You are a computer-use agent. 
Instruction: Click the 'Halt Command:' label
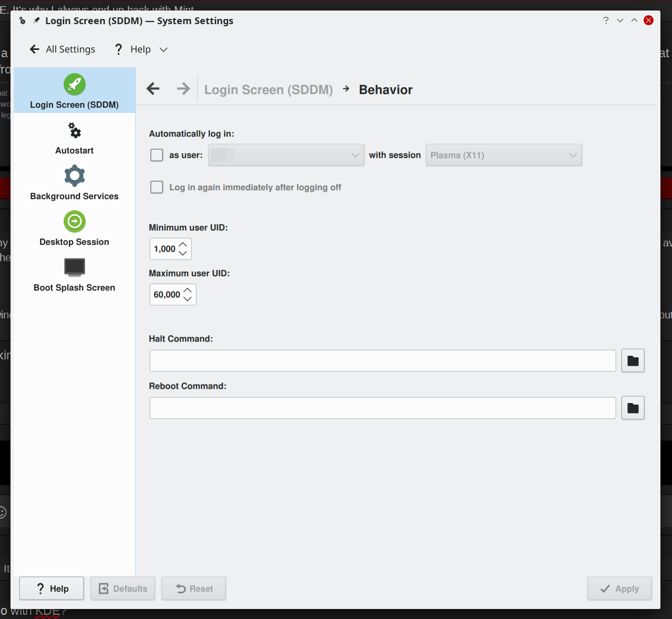(181, 338)
